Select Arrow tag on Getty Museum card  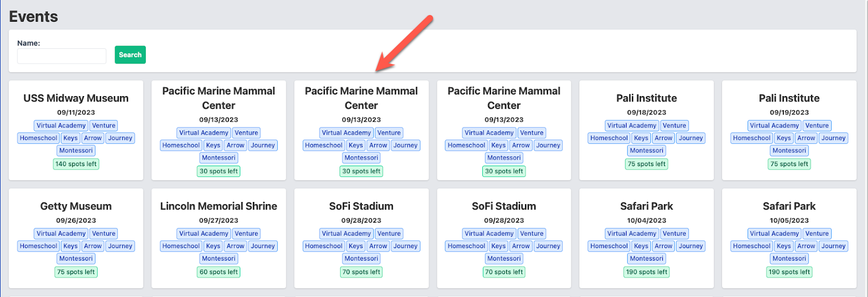tap(93, 246)
